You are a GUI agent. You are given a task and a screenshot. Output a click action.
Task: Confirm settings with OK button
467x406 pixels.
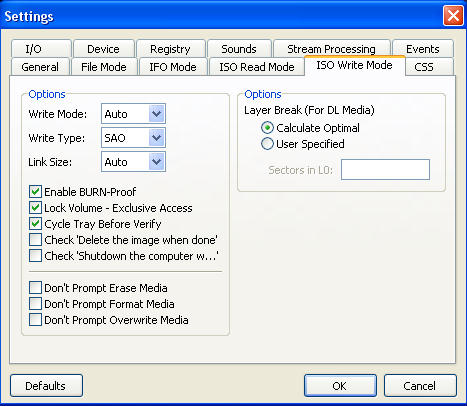tap(340, 386)
